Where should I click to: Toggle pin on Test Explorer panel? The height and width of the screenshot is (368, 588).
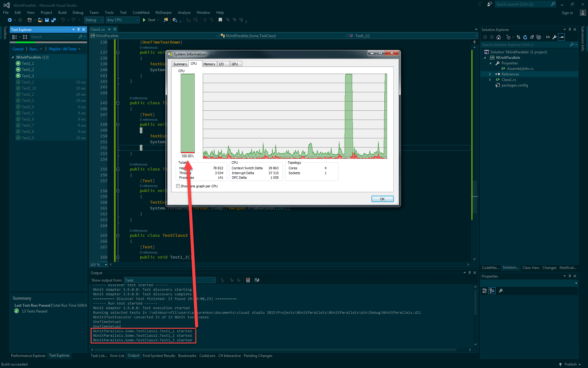(78, 30)
